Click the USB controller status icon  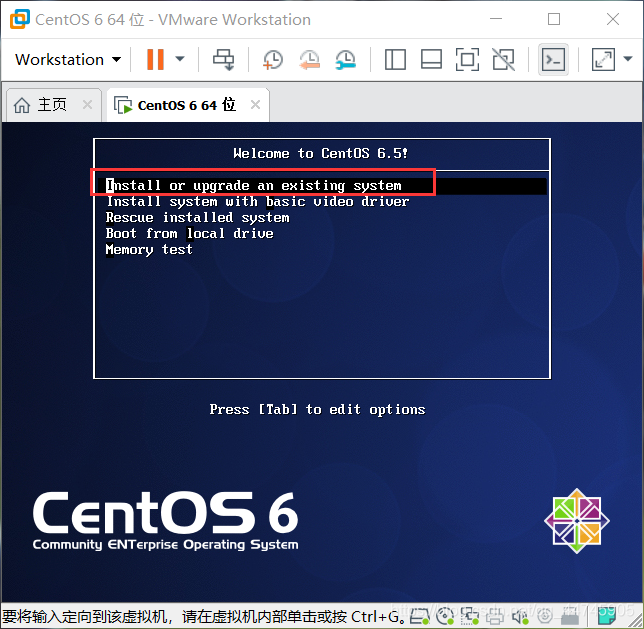tap(570, 616)
